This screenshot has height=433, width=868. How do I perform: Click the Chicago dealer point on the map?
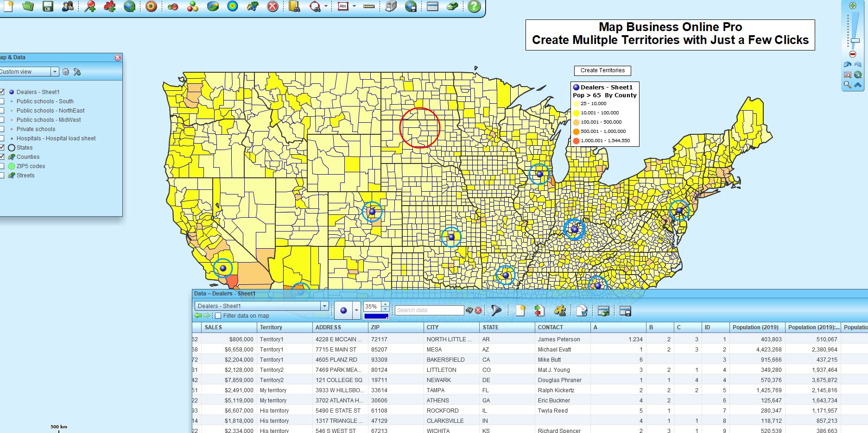click(x=539, y=174)
